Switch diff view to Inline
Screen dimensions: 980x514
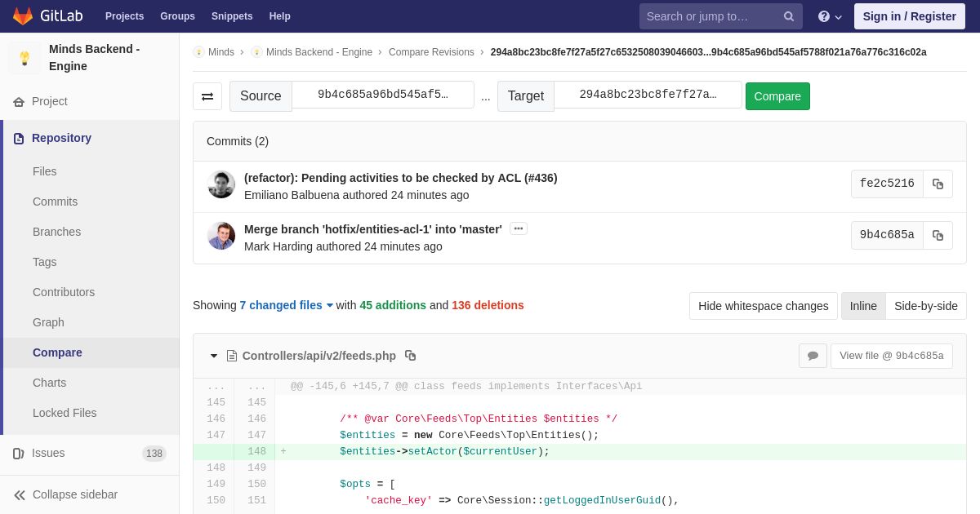point(863,306)
